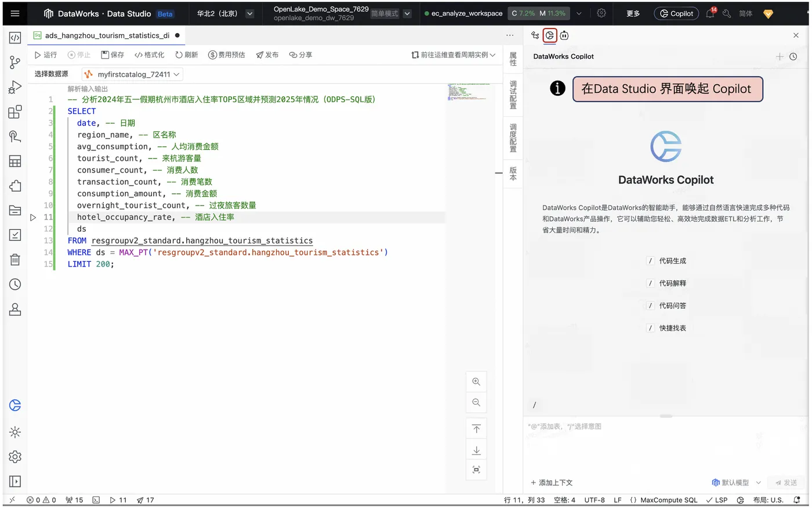
Task: Click 添加上下文 add context button
Action: pyautogui.click(x=552, y=482)
